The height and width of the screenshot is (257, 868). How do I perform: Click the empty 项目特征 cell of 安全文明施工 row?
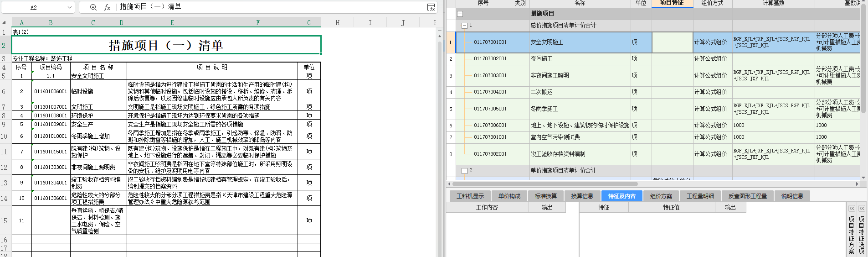click(673, 42)
